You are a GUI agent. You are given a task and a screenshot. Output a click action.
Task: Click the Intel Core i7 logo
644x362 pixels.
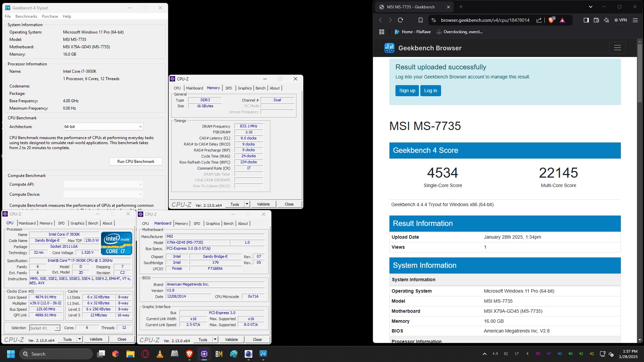116,243
